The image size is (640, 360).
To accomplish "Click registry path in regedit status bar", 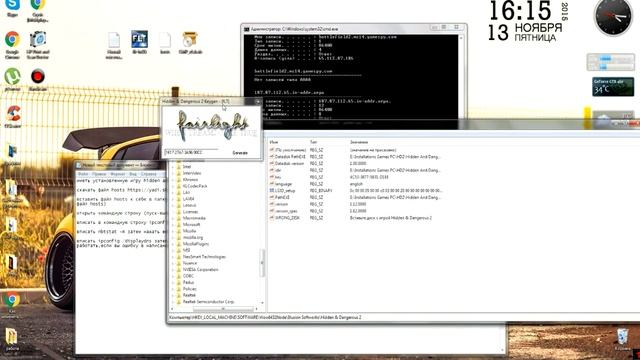I will tap(265, 317).
